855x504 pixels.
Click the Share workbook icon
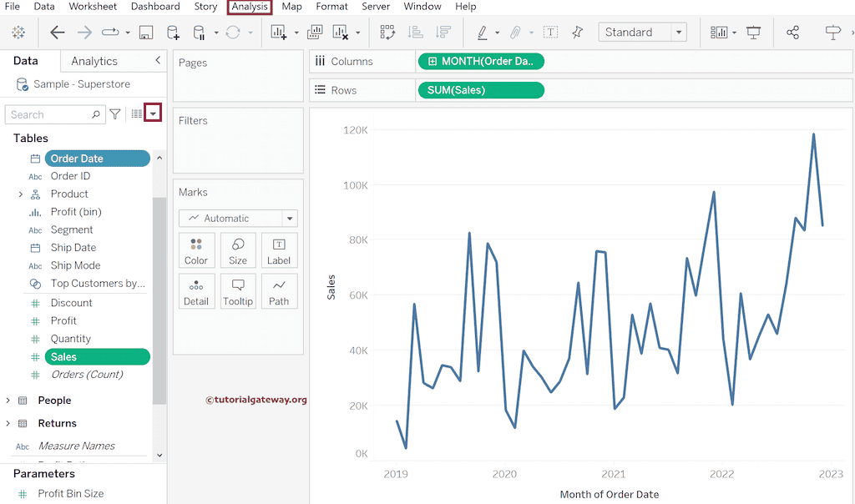coord(793,33)
